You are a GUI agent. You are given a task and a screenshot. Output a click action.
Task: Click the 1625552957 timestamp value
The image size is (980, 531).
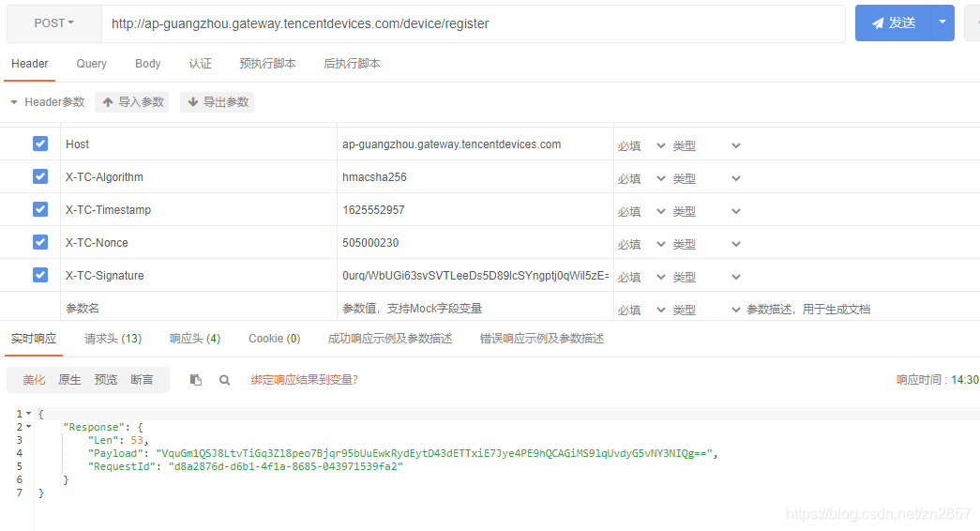[x=475, y=209]
